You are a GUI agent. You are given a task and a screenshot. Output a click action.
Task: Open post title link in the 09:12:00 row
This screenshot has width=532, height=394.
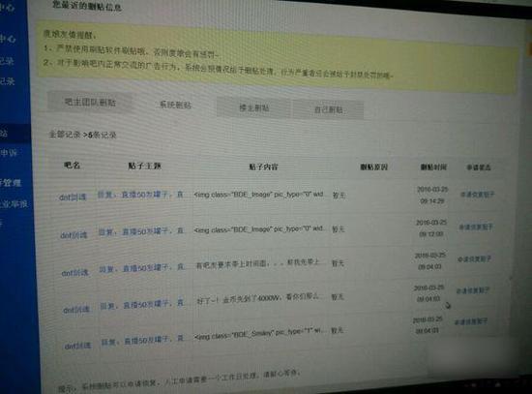141,231
